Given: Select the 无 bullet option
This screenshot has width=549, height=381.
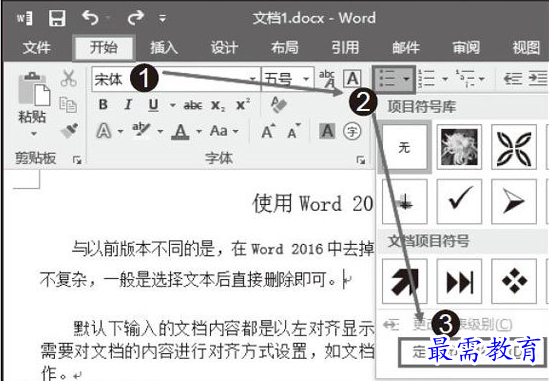Looking at the screenshot, I should 405,147.
